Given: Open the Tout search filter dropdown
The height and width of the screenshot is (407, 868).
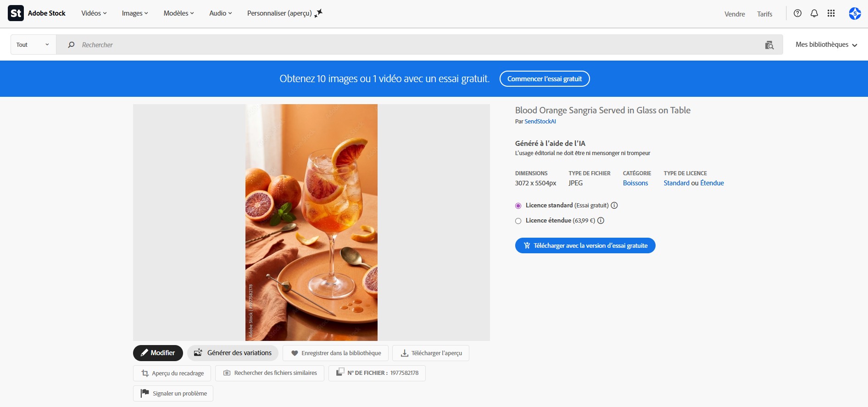Looking at the screenshot, I should pos(33,45).
